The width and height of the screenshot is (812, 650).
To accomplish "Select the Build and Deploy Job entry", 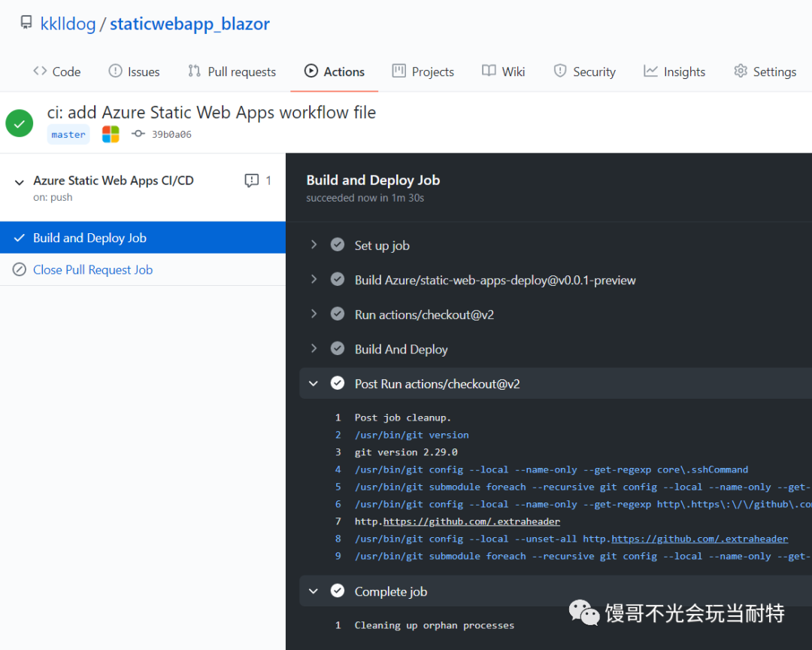I will [142, 238].
